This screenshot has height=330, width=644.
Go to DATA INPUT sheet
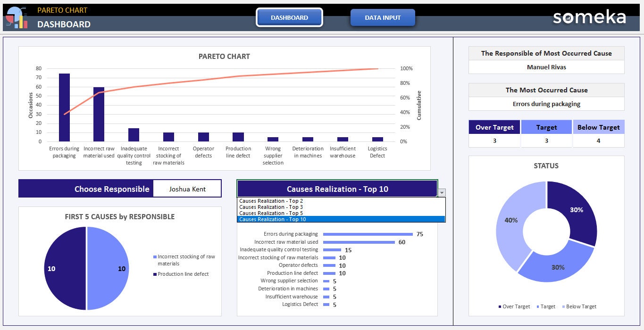click(x=383, y=17)
